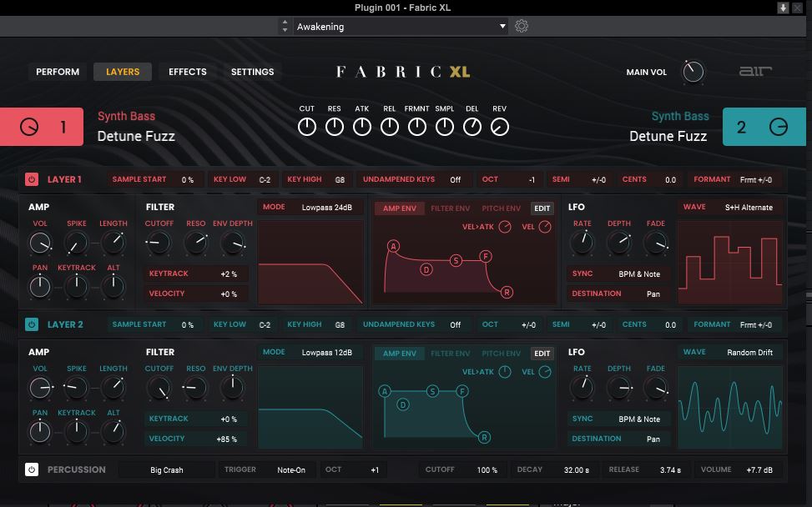Click Layer 2 Undampened Keys Off value
The height and width of the screenshot is (507, 812).
[455, 325]
